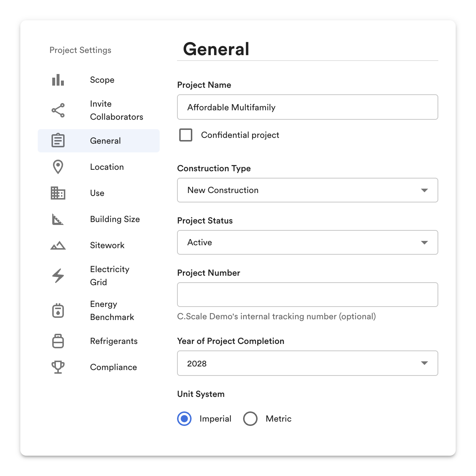This screenshot has width=476, height=476.
Task: Click the Location pin icon
Action: tap(58, 167)
